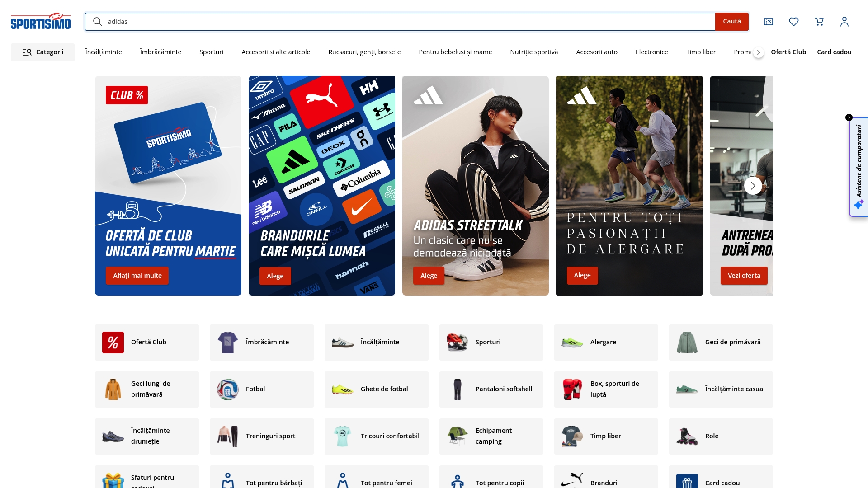868x488 pixels.
Task: Close the shopping assistant side tab
Action: coord(849,117)
